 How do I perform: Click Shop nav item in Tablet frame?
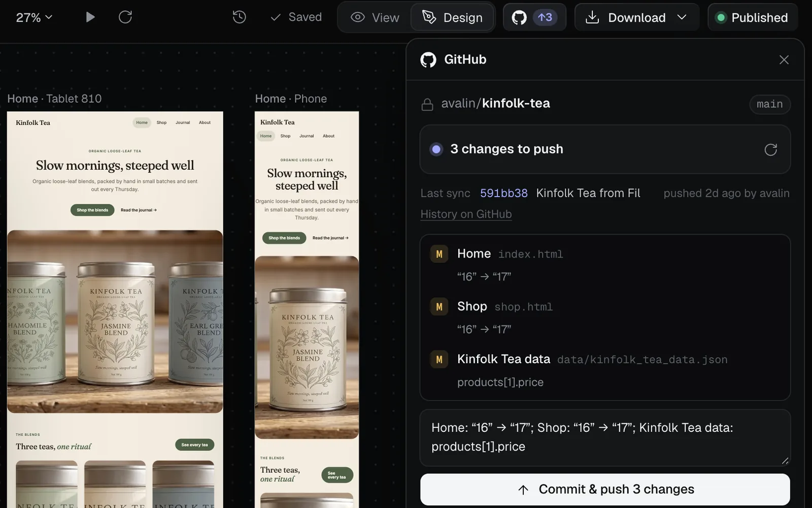[161, 122]
